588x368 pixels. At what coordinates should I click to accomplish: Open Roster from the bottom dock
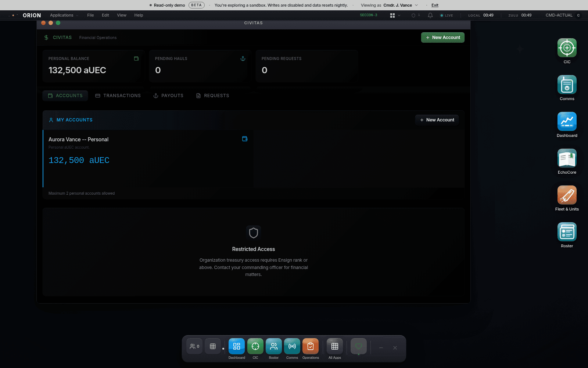click(x=274, y=346)
